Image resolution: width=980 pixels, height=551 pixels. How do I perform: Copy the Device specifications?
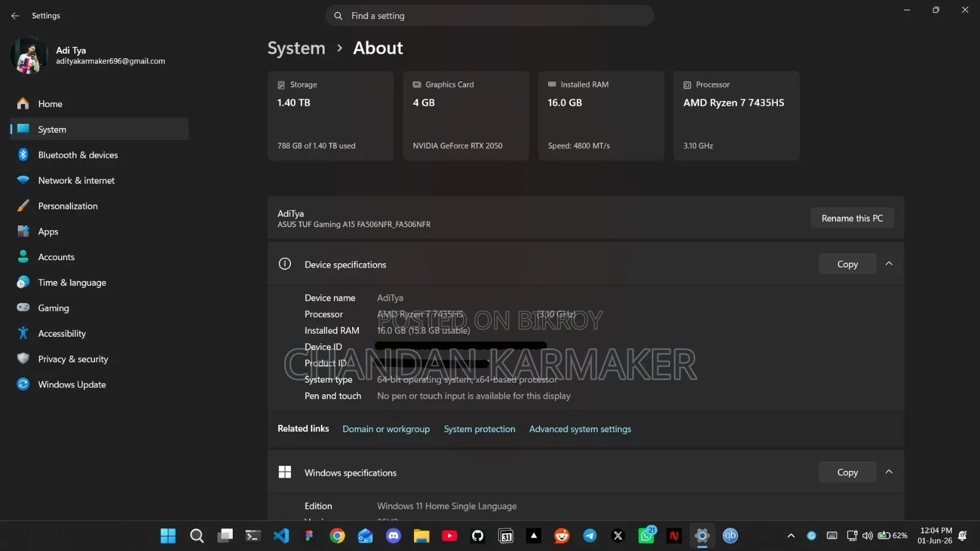coord(847,264)
